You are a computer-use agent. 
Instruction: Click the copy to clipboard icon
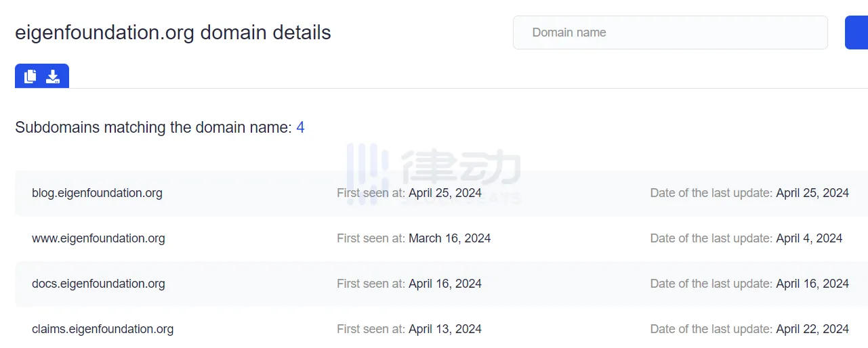[30, 77]
